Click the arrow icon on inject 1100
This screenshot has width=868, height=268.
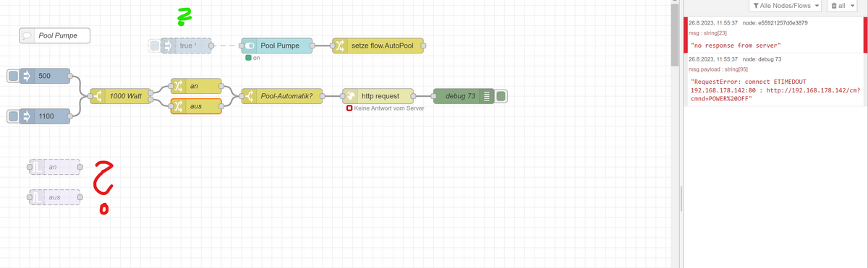pyautogui.click(x=27, y=116)
